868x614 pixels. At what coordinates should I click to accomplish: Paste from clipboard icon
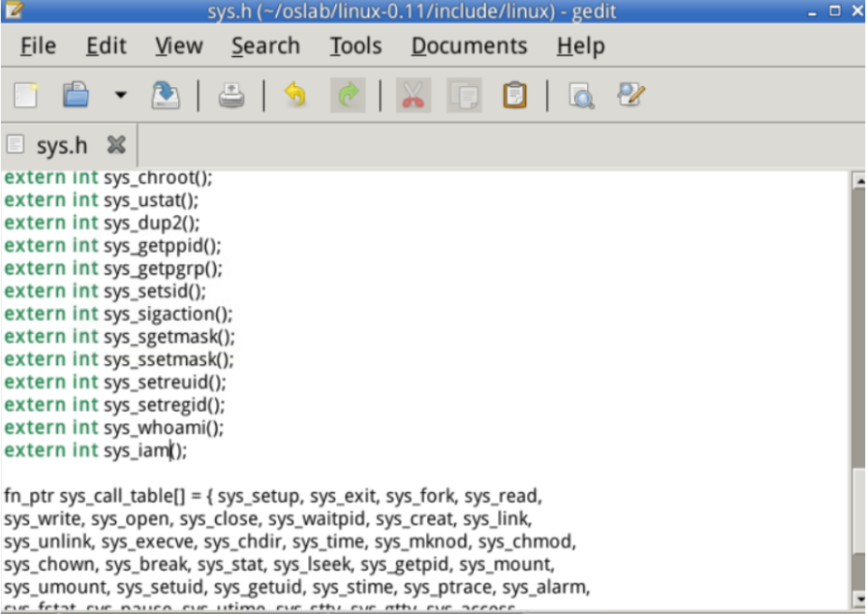(514, 95)
